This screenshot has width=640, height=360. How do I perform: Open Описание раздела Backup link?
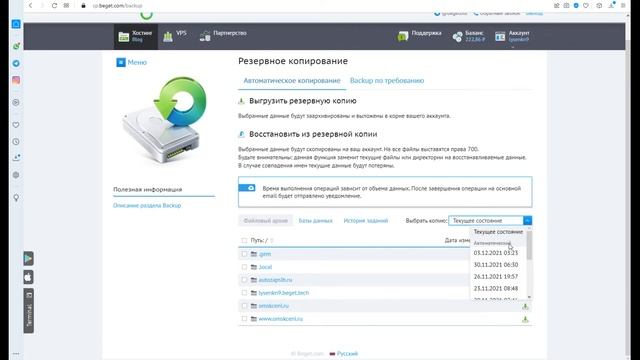click(x=147, y=205)
